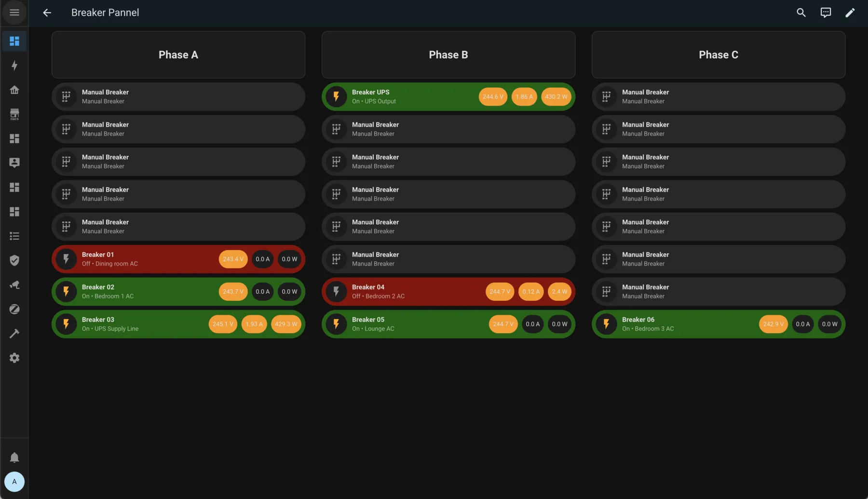Click the 1.93 A chip on Breaker 03

pos(254,324)
